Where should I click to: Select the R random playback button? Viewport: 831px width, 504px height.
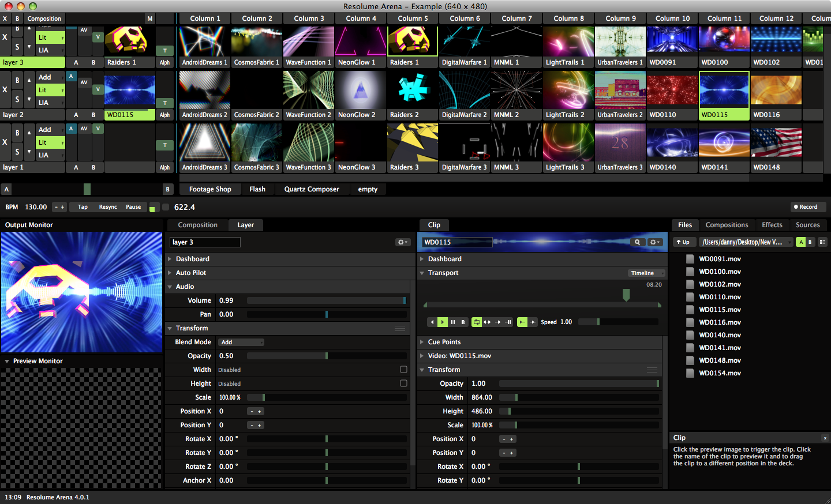[463, 322]
